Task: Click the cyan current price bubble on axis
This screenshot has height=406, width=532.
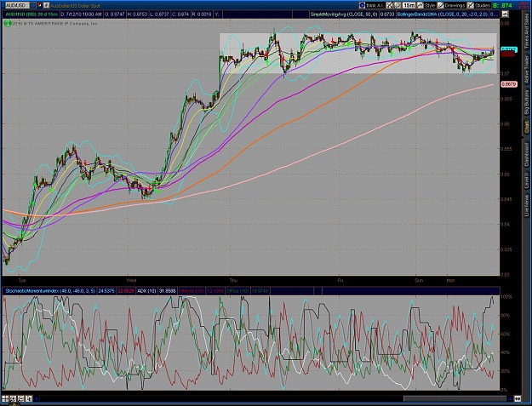Action: point(508,49)
